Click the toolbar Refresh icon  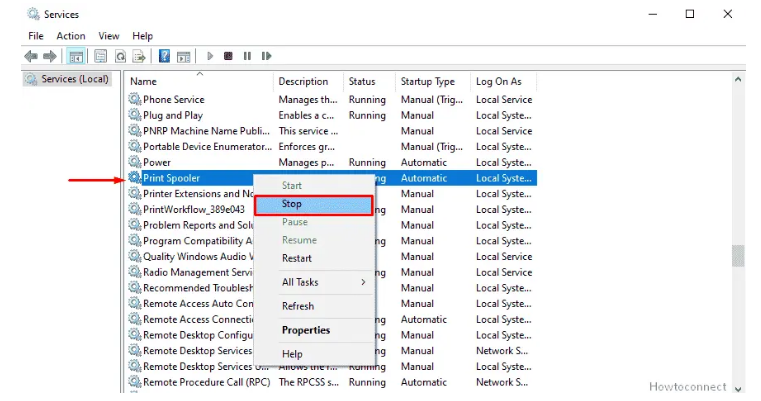click(x=120, y=56)
